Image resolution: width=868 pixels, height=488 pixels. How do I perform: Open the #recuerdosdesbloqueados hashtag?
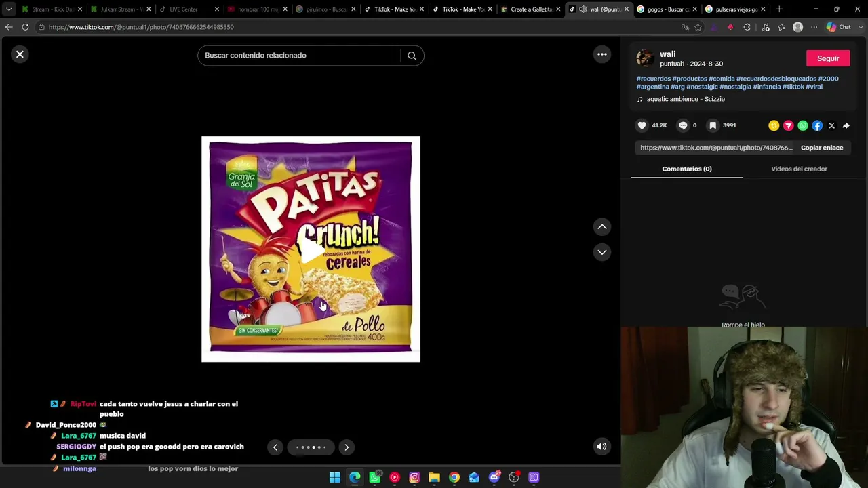pyautogui.click(x=776, y=79)
